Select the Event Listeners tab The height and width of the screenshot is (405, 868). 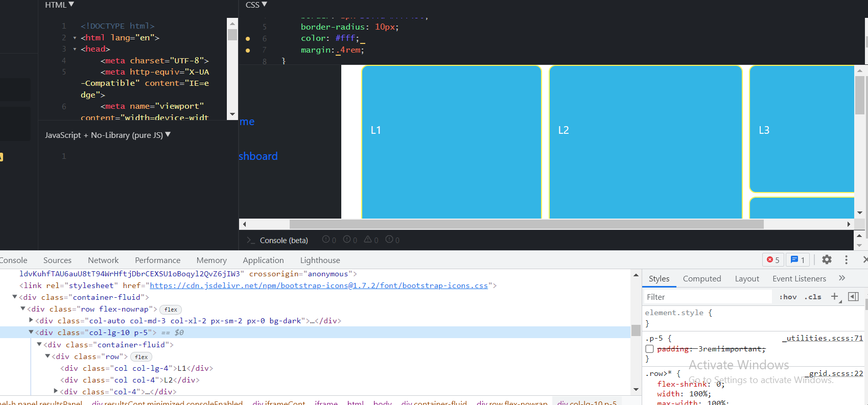point(799,278)
